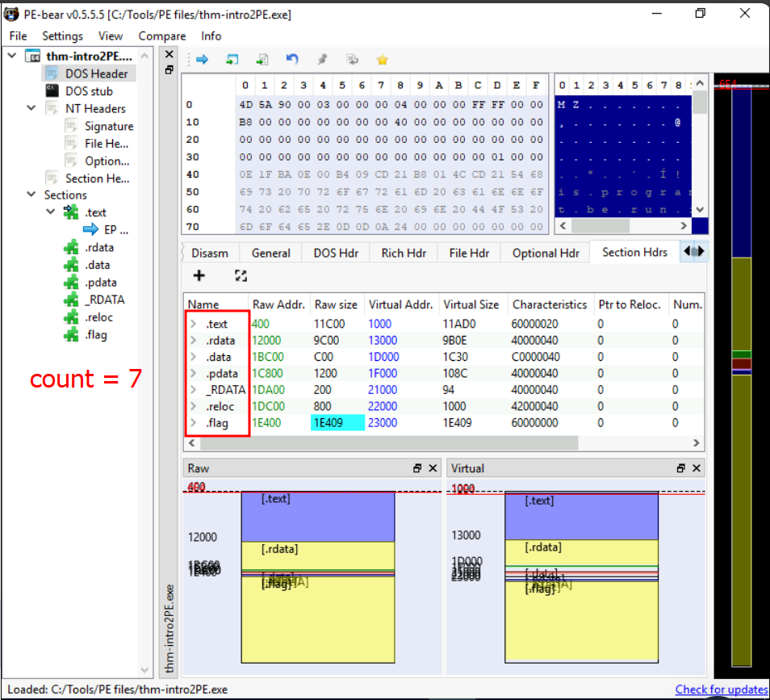Click the gray reload-copy toolbar icon
Image resolution: width=770 pixels, height=700 pixels.
[x=352, y=60]
